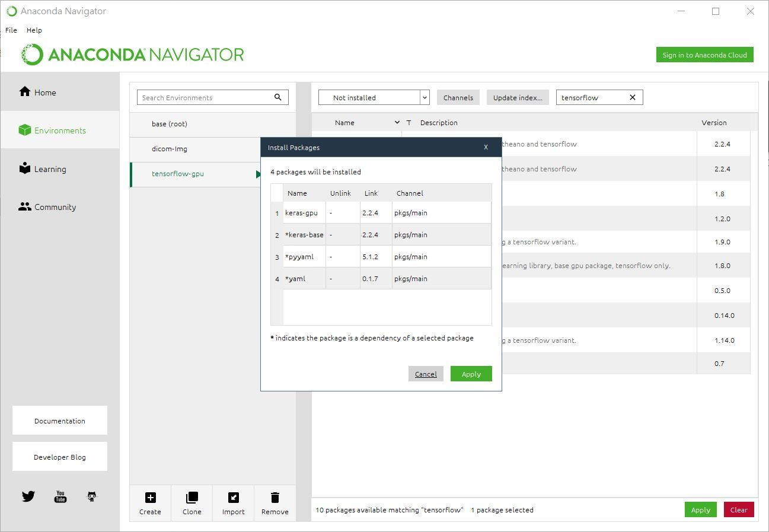Select the *keras-base dependency row
The image size is (769, 532).
(x=381, y=234)
